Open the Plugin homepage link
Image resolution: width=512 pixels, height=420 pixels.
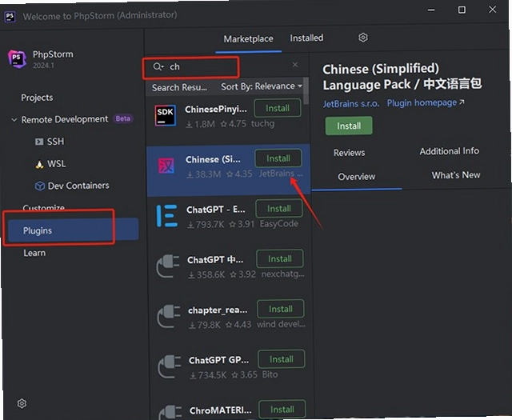(x=425, y=103)
